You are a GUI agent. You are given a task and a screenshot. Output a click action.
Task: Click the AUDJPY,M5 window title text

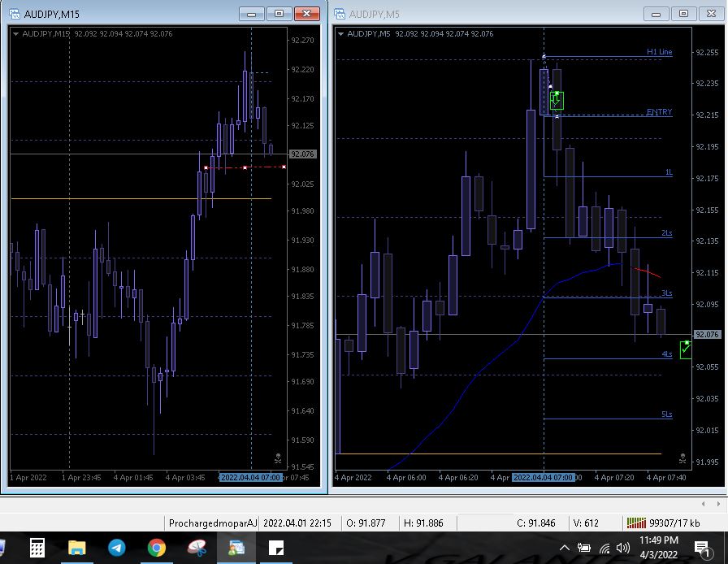375,14
